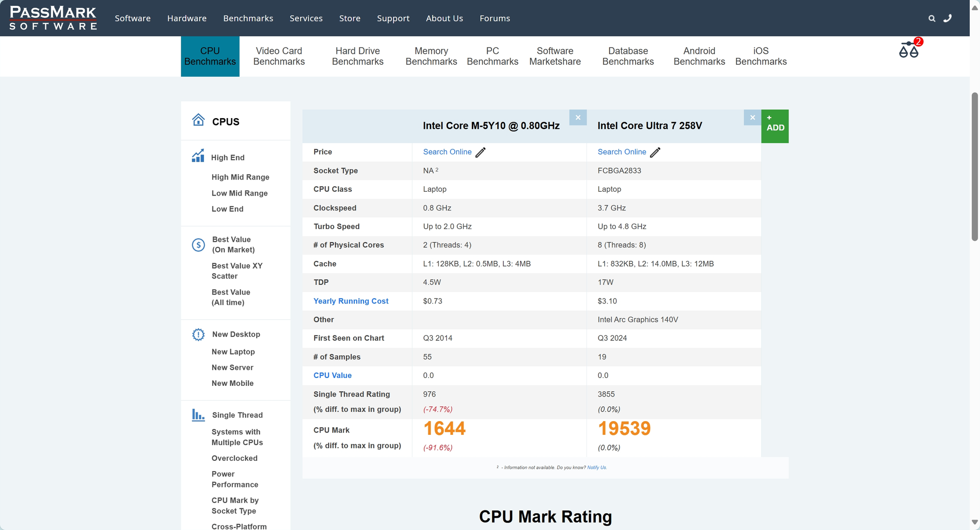Click the green ADD button
The image size is (980, 530).
(775, 126)
